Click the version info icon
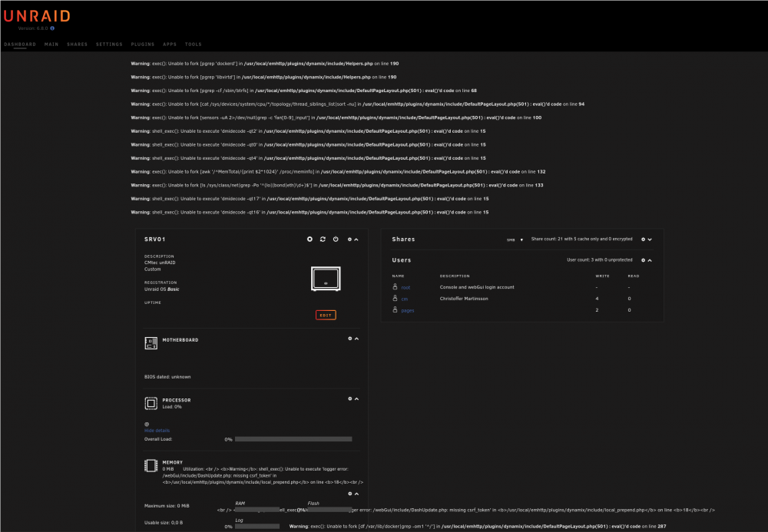Viewport: 768px width, 532px height. (52, 28)
